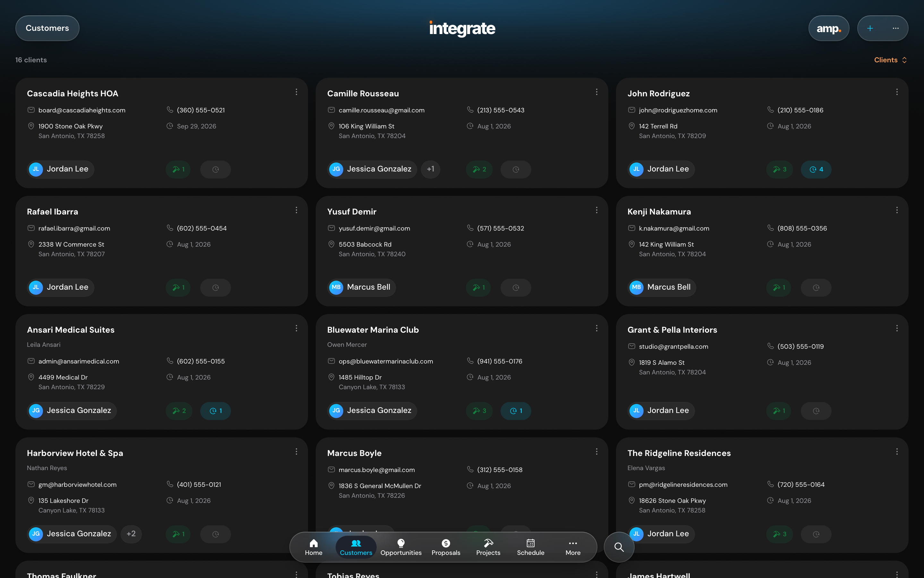Click the projects badge showing 3 on Bluewater Marina Club
Viewport: 924px width, 578px height.
pos(479,411)
